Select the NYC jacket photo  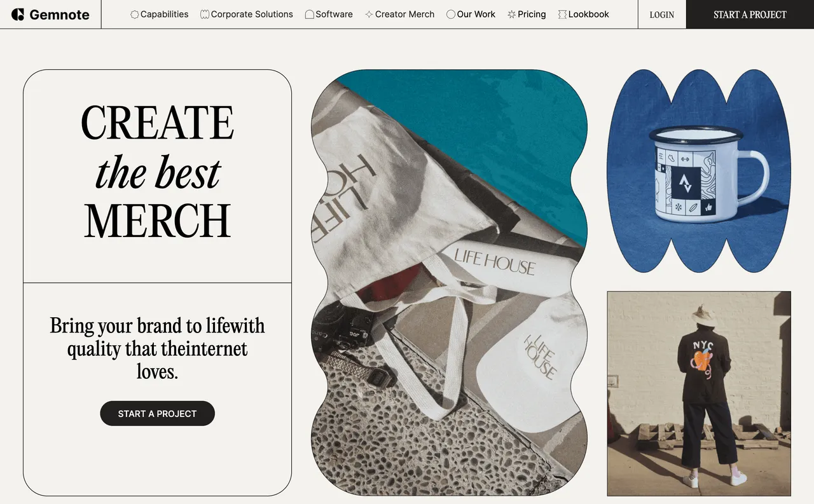pos(699,393)
